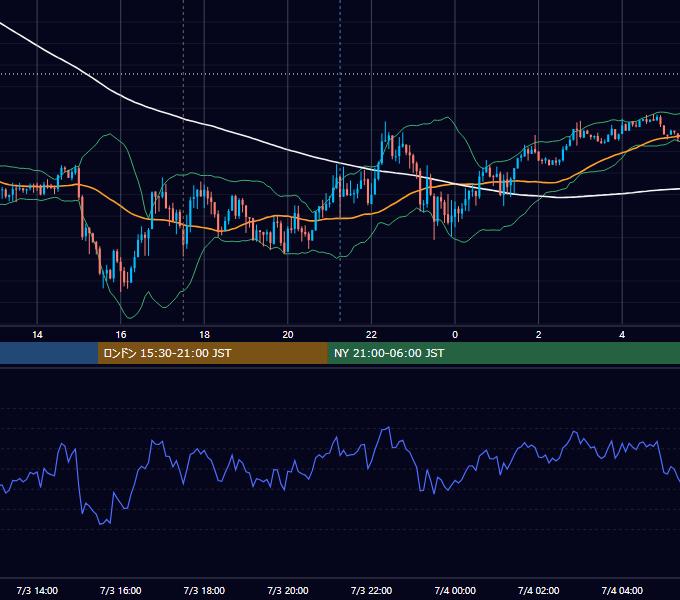Select the 16 hour axis label

point(121,335)
